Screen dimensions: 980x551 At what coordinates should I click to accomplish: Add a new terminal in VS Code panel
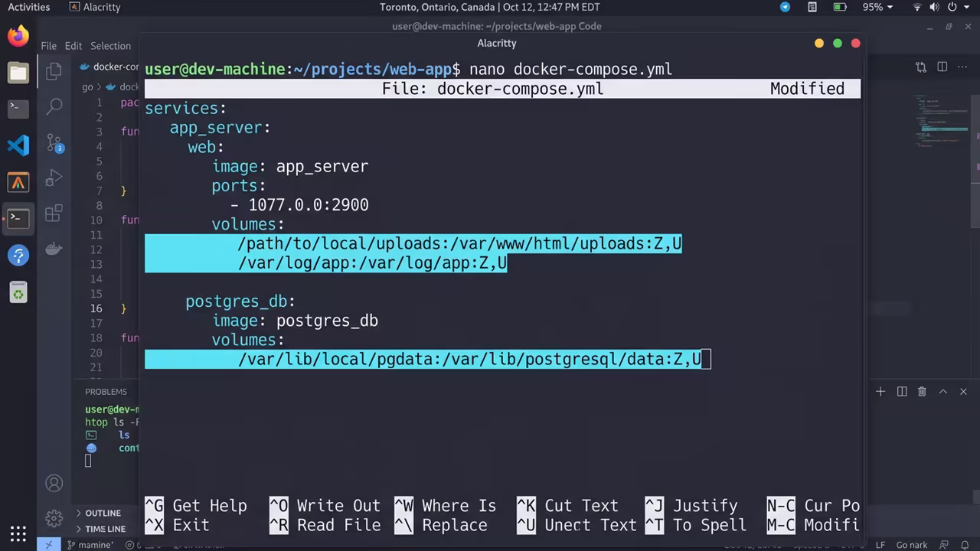880,392
